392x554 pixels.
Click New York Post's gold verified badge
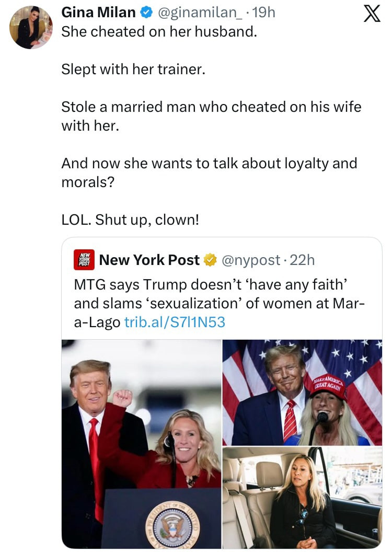coord(210,260)
